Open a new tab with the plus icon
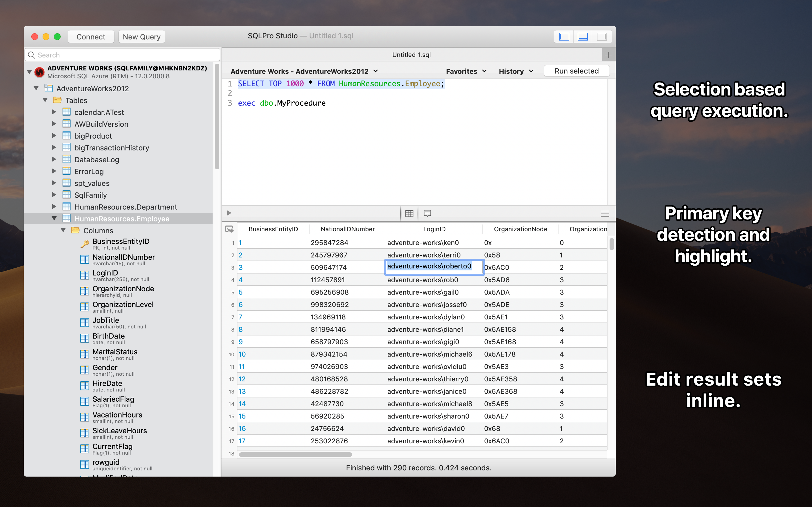The height and width of the screenshot is (507, 812). pos(608,54)
